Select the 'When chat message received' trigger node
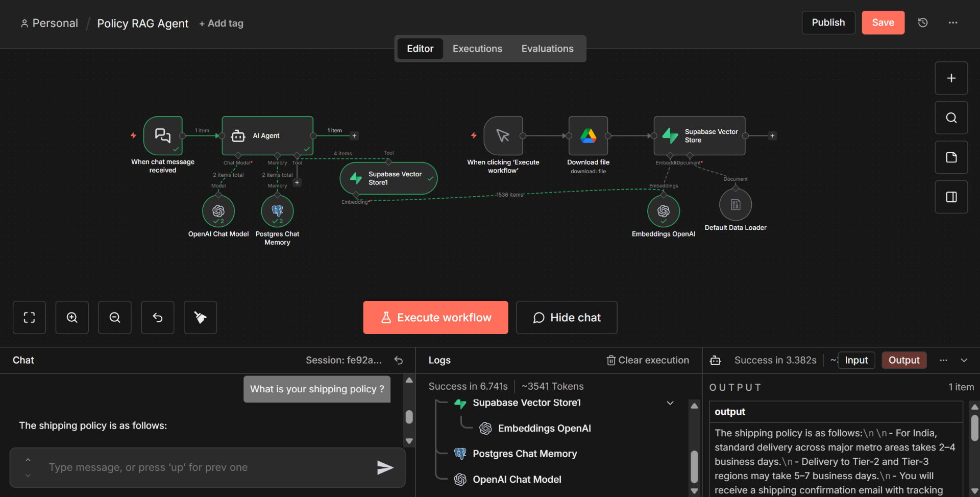This screenshot has height=497, width=980. (163, 135)
